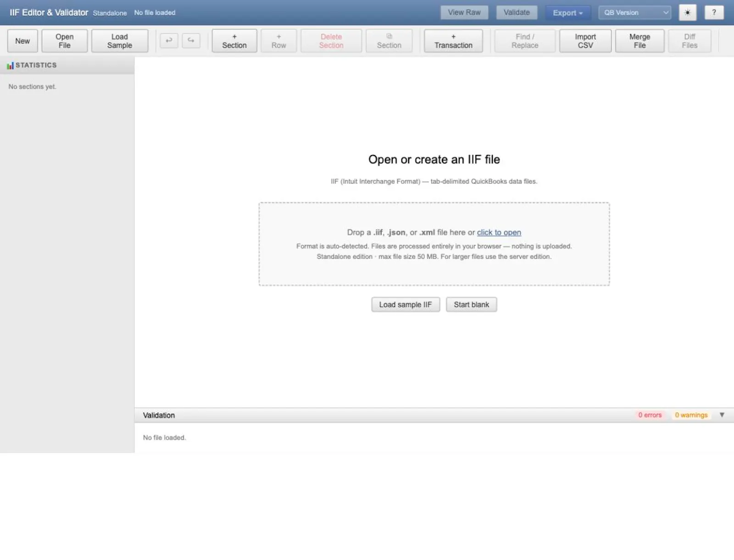Click the Validation panel header title
Image resolution: width=734 pixels, height=560 pixels.
159,415
